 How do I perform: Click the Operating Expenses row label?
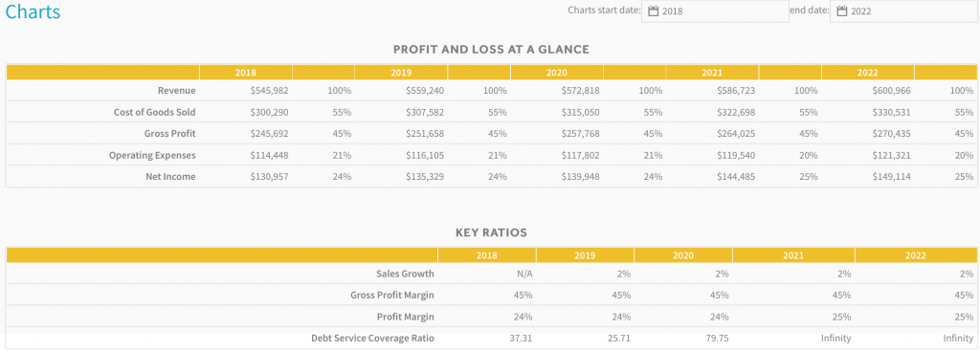pyautogui.click(x=152, y=155)
